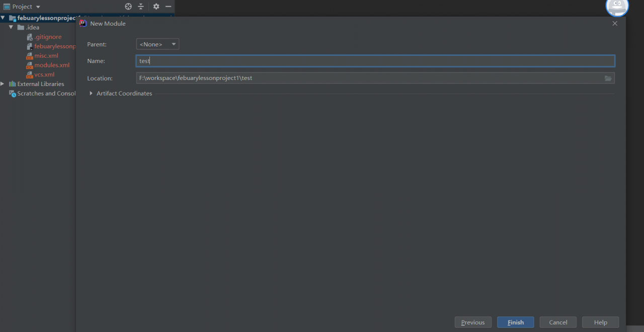Click the browse folder icon in Location field

point(608,78)
